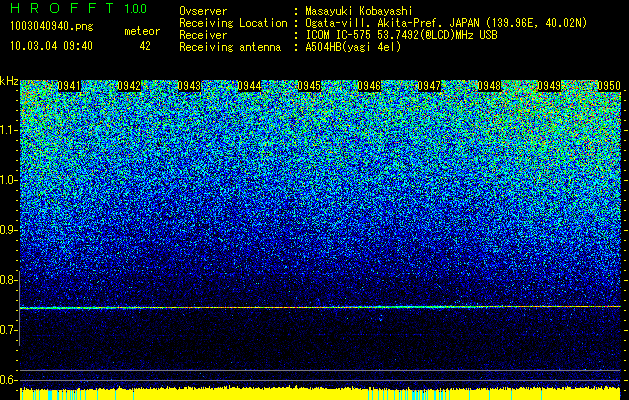Click the filename 1003040940.png

click(52, 26)
